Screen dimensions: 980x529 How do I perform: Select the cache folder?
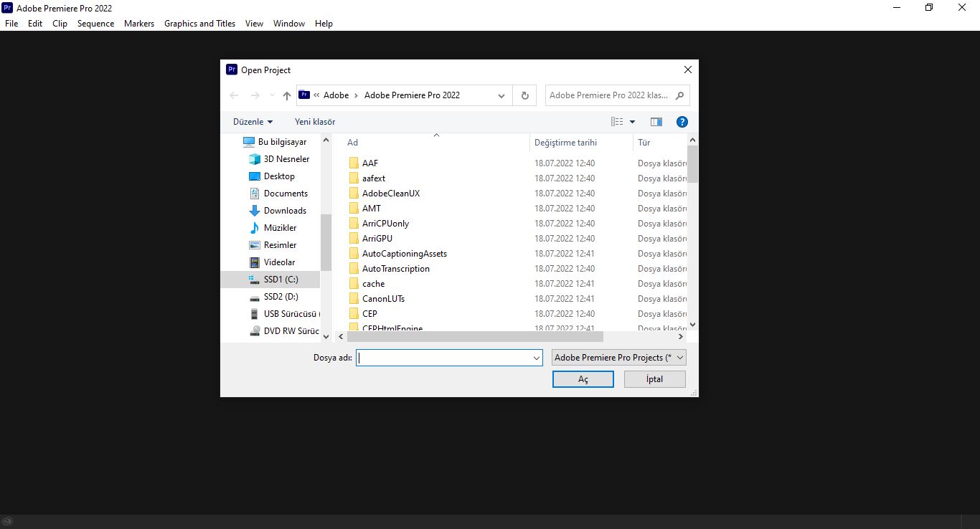[x=373, y=284]
